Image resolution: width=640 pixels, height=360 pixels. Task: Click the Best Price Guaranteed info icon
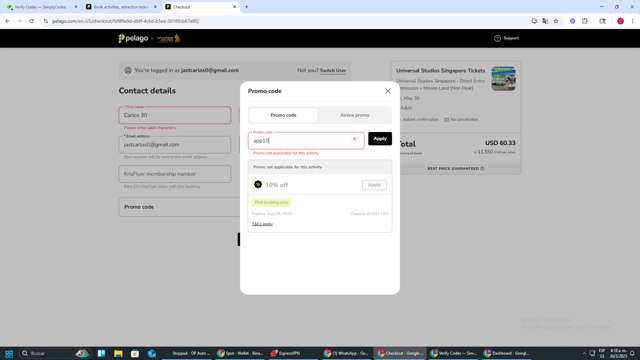point(482,169)
